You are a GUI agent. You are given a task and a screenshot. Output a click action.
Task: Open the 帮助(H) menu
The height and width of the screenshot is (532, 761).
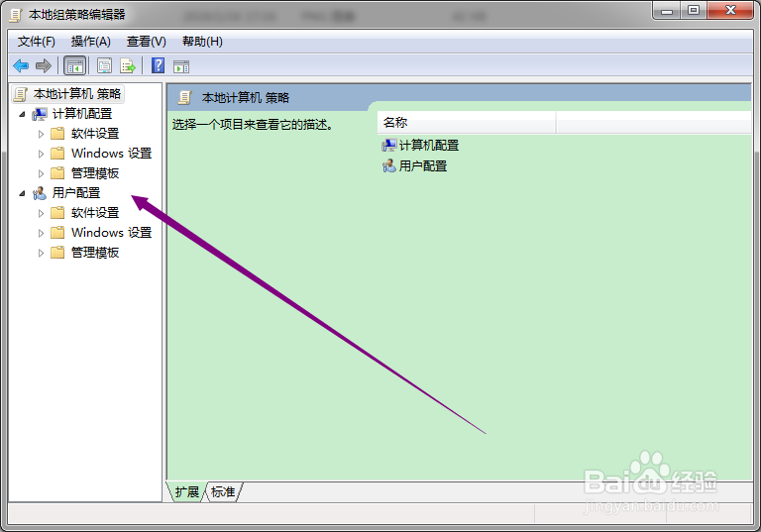coord(202,42)
